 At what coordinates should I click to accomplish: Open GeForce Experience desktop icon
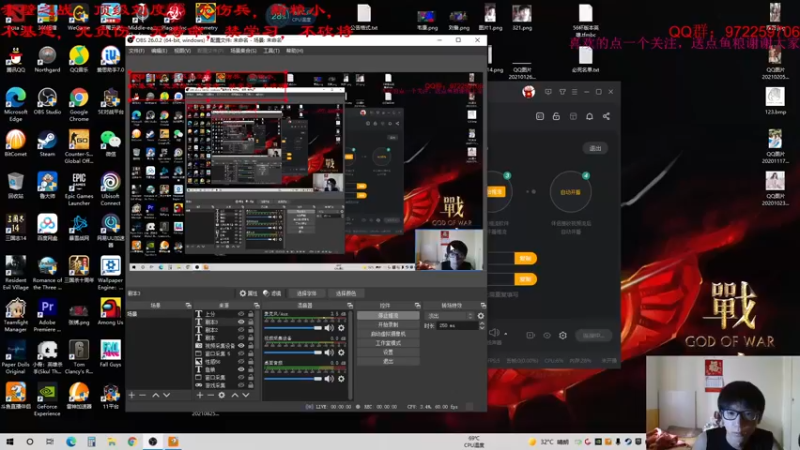(x=47, y=399)
